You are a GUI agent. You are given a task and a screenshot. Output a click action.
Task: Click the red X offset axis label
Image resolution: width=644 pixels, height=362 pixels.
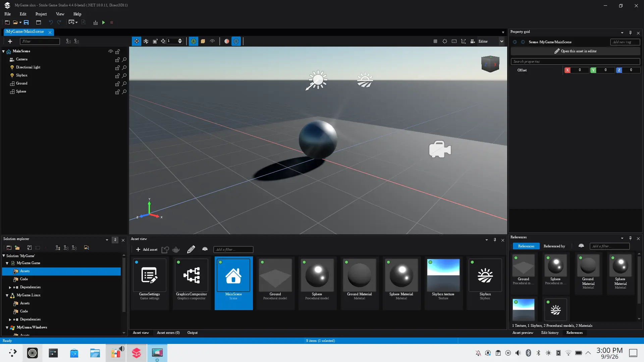click(567, 70)
